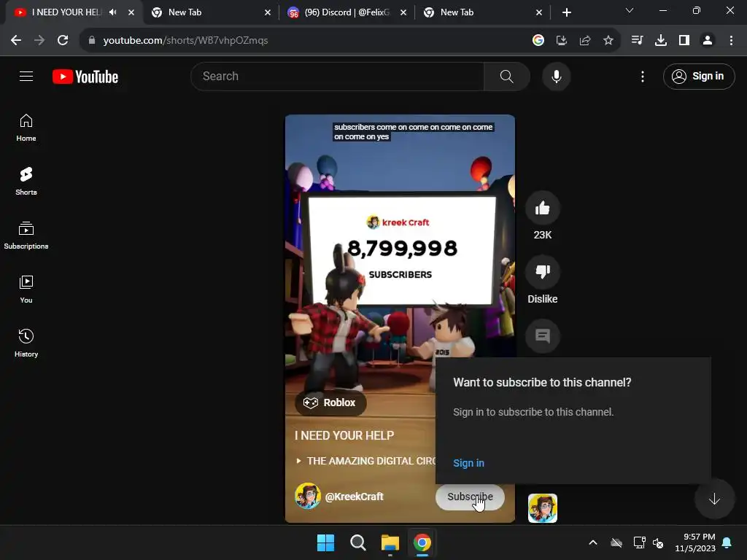Open Google icon in address bar

[538, 41]
